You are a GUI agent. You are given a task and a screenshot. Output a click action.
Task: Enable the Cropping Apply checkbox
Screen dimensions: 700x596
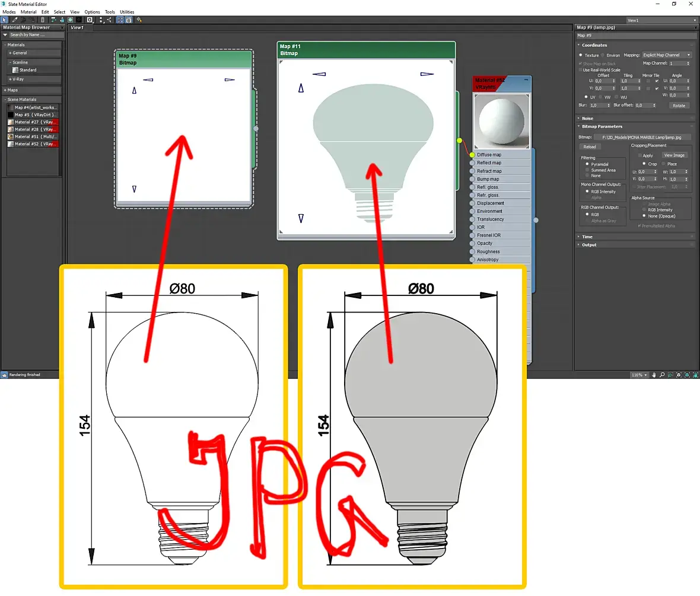click(639, 155)
